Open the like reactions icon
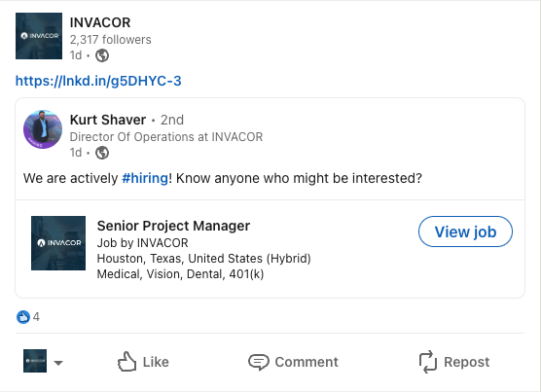The height and width of the screenshot is (392, 541). coord(23,317)
